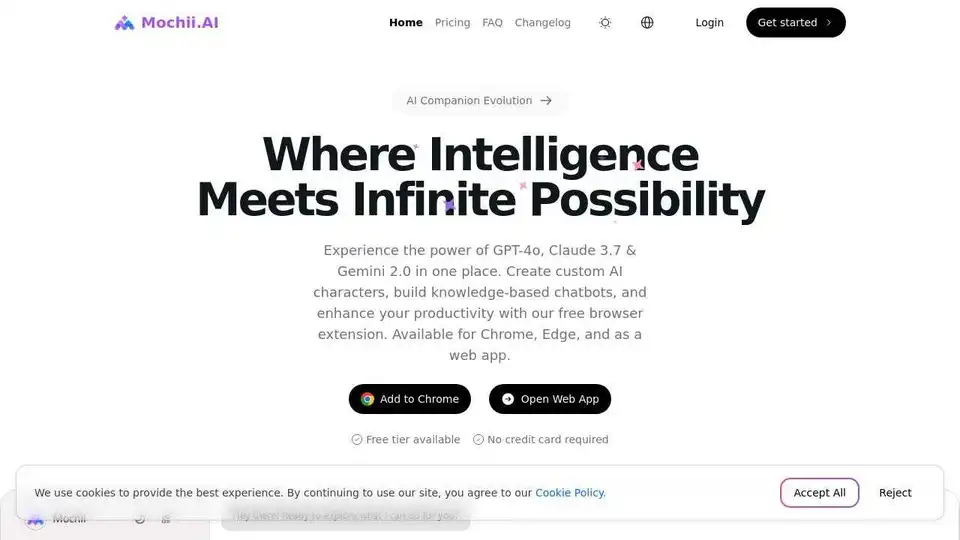
Task: View the Changelog page
Action: pos(542,23)
